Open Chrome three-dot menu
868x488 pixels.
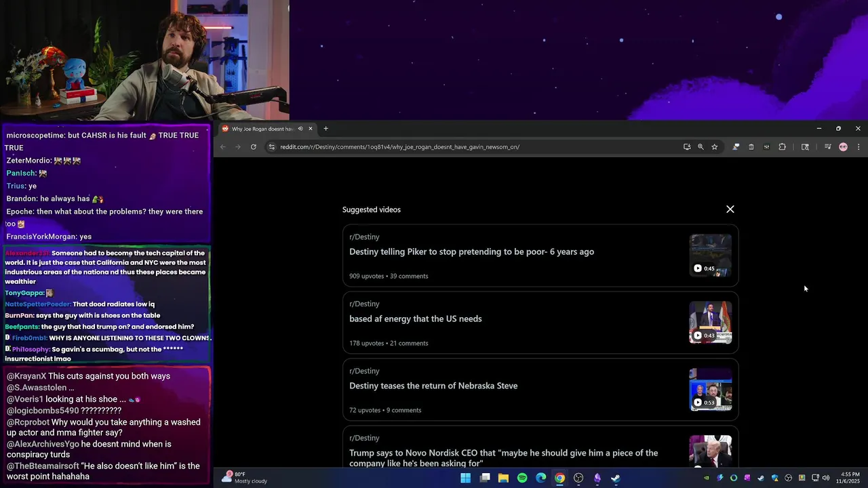[x=859, y=146]
